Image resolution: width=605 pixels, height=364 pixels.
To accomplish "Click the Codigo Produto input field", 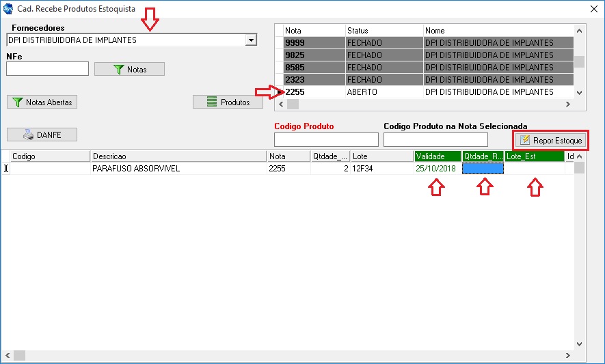I will (325, 139).
